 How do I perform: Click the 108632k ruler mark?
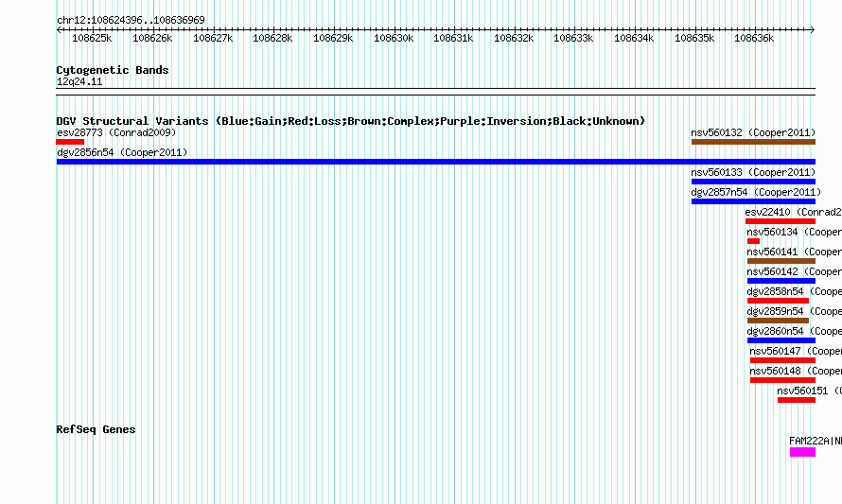(x=514, y=38)
